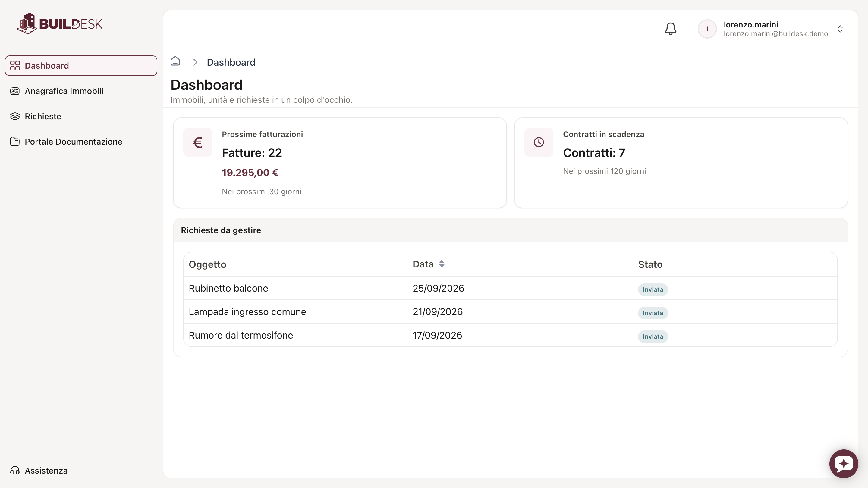
Task: Click the Dashboard grid icon in sidebar
Action: (15, 66)
